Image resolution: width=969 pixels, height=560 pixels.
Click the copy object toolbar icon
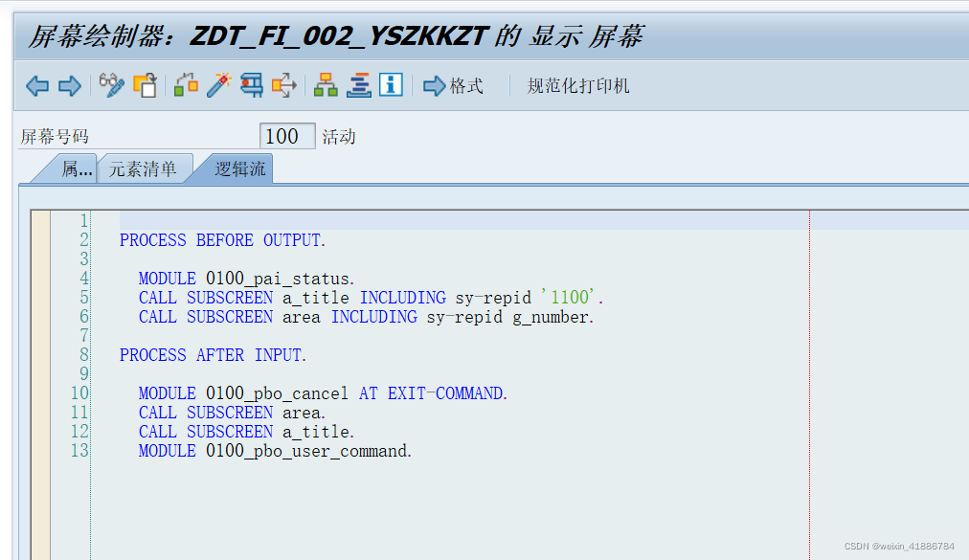[x=146, y=85]
